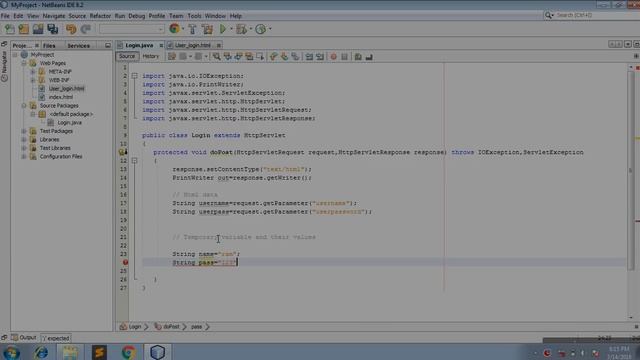The image size is (640, 360).
Task: Expand the Test Packages node
Action: coord(24,131)
